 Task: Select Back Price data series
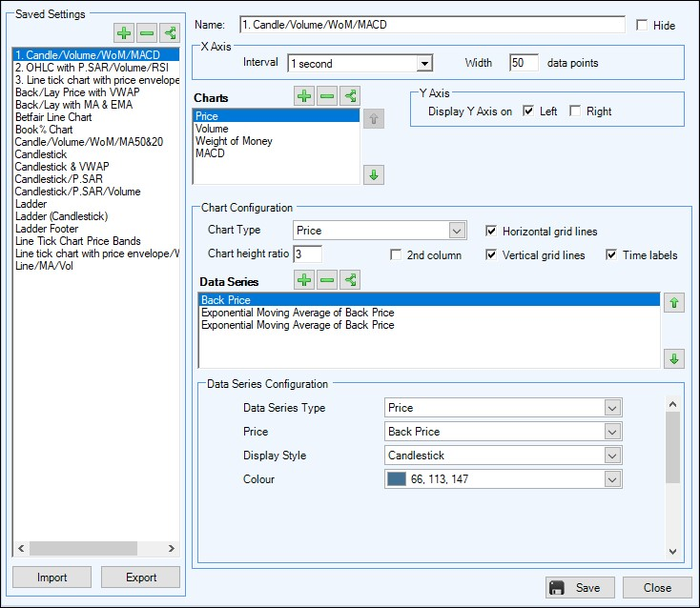pos(429,300)
